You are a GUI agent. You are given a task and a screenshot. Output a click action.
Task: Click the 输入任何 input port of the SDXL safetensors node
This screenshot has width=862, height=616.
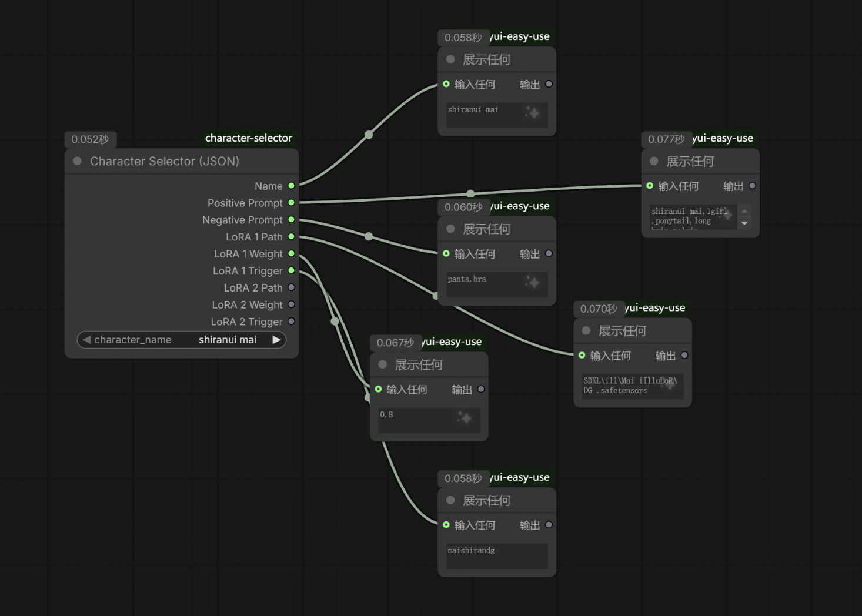[582, 355]
